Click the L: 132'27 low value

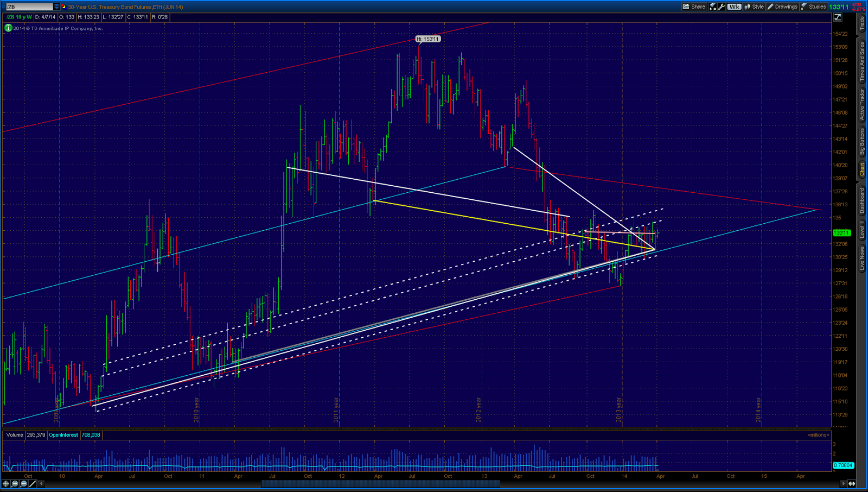113,17
